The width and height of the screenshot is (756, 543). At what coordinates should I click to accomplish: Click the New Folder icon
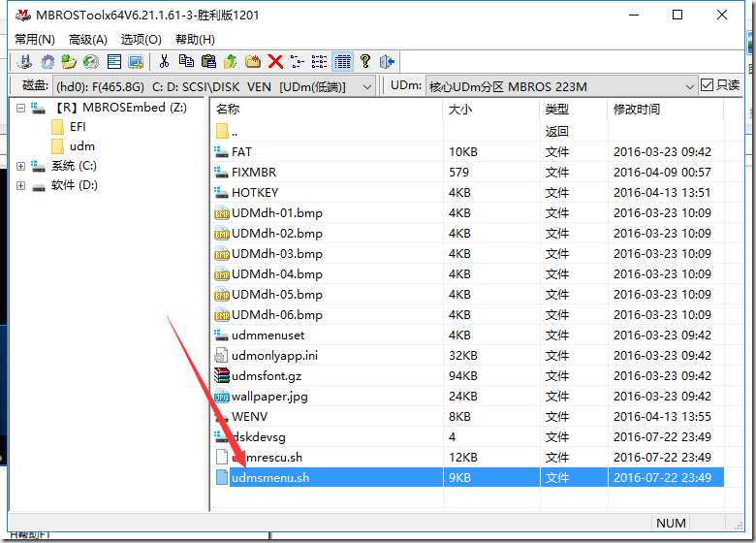(253, 61)
